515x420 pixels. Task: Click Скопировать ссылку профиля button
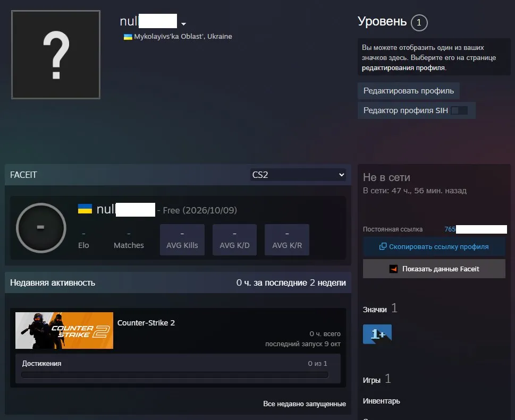[x=434, y=247]
